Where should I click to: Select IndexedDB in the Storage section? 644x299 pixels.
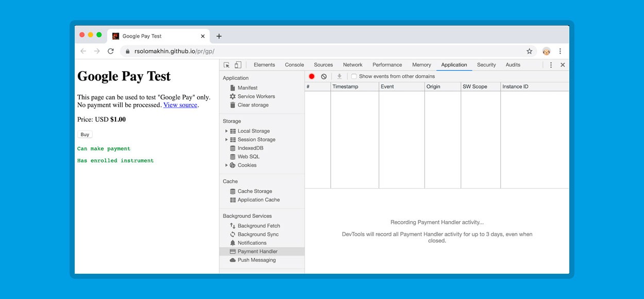tap(249, 148)
